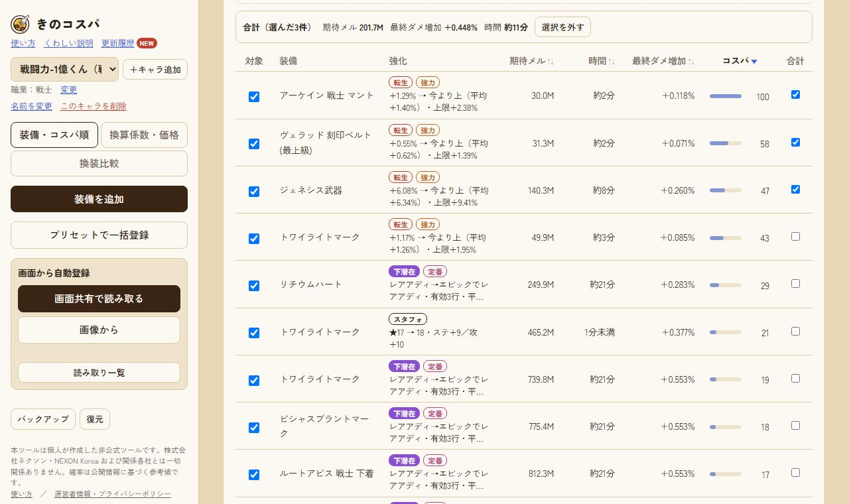Click the 装備を追加 button
Image resolution: width=849 pixels, height=504 pixels.
pyautogui.click(x=99, y=199)
